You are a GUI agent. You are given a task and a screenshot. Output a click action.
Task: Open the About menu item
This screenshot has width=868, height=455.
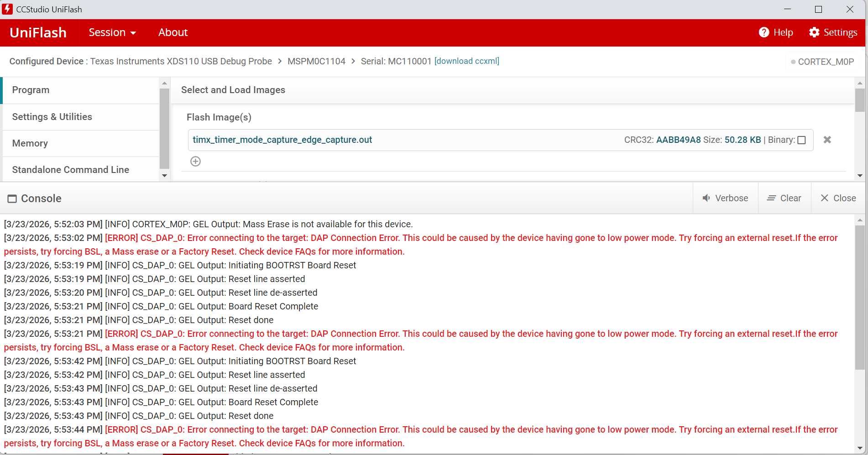coord(173,32)
